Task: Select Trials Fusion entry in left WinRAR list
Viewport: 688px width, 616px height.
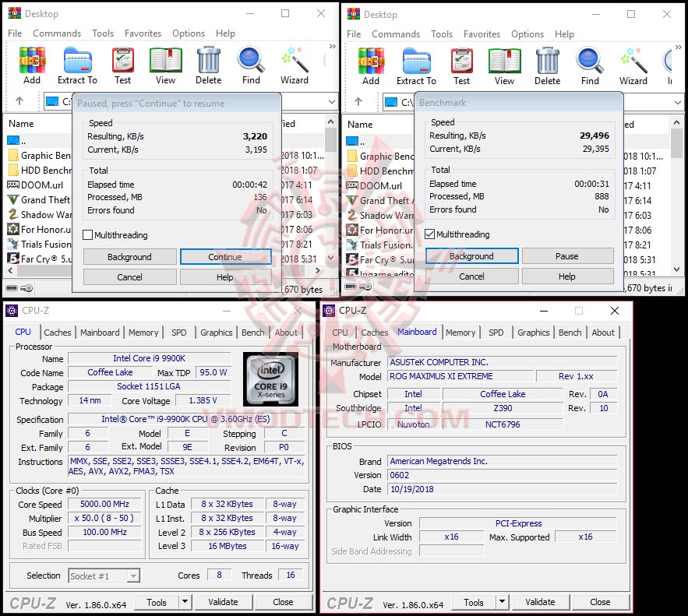Action: (x=39, y=245)
